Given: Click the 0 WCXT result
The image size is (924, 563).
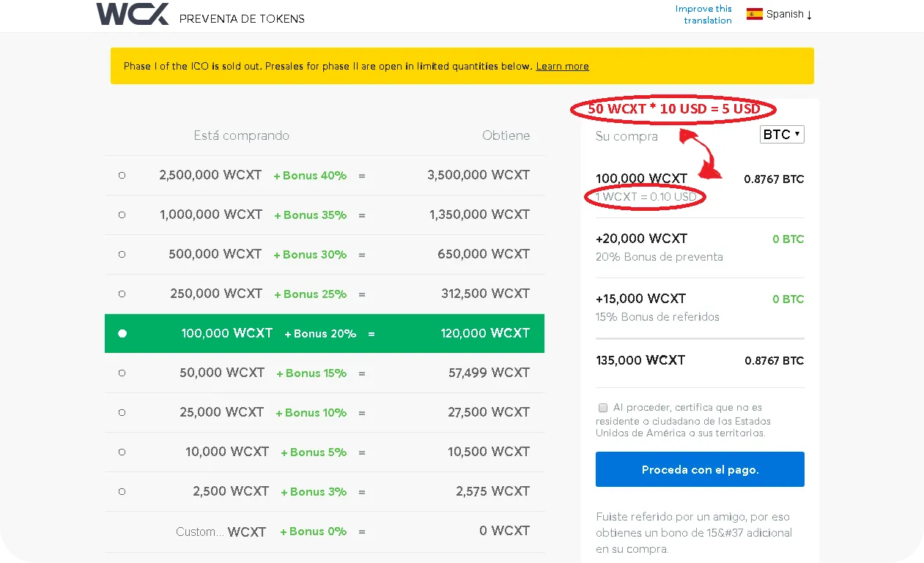Looking at the screenshot, I should (504, 531).
